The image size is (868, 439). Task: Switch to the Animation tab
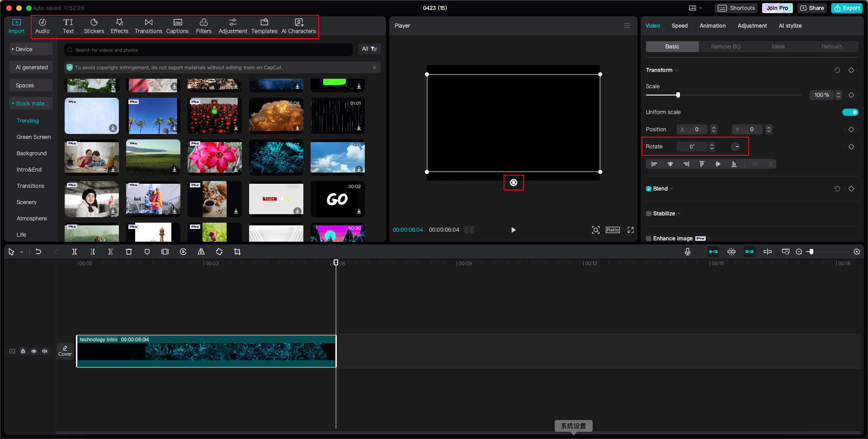tap(712, 26)
